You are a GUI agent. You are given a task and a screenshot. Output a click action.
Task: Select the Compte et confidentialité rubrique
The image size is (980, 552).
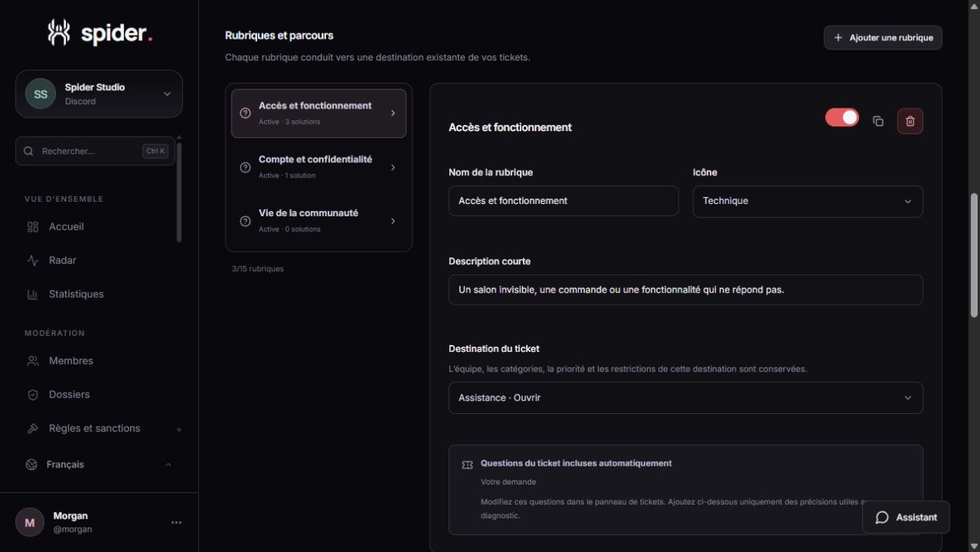pos(318,167)
